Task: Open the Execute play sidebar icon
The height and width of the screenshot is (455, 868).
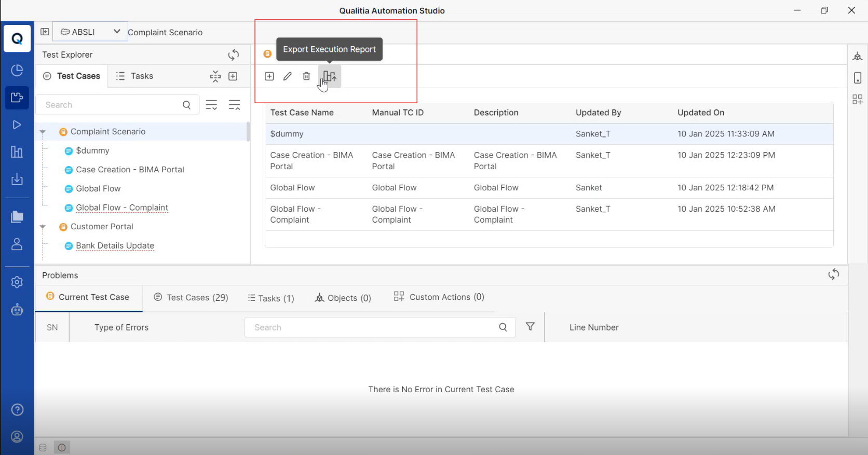Action: (17, 125)
